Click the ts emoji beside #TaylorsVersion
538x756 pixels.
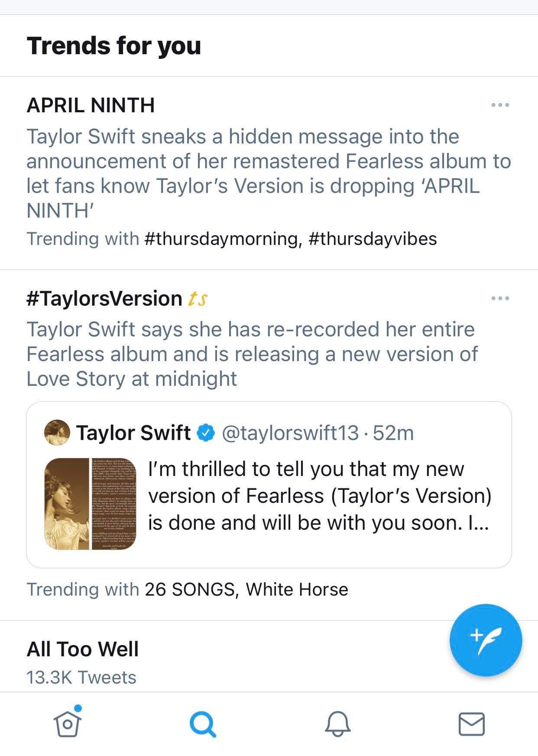pos(198,298)
